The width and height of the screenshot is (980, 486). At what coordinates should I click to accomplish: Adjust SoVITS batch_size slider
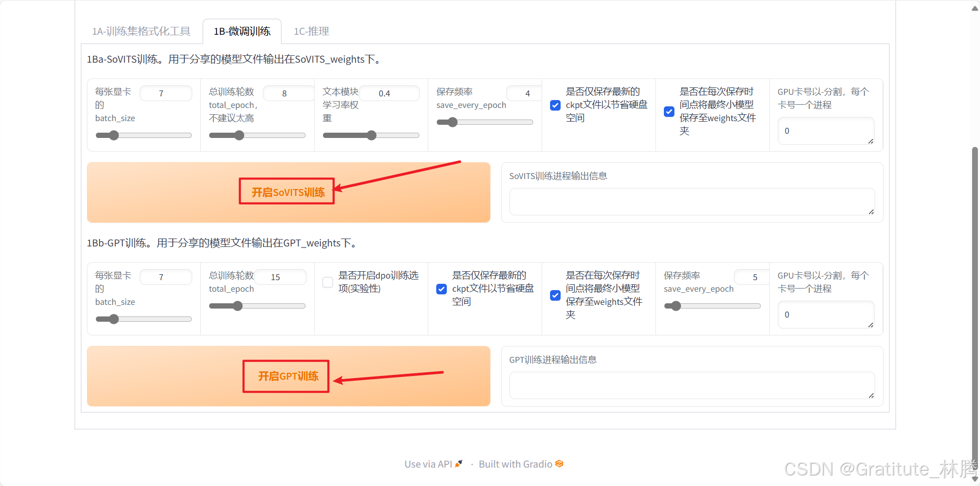coord(143,135)
